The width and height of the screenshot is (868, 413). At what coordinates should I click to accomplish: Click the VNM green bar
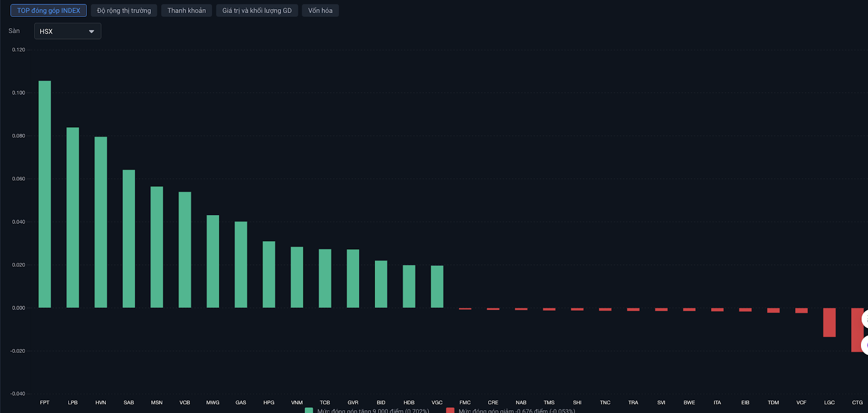(297, 278)
